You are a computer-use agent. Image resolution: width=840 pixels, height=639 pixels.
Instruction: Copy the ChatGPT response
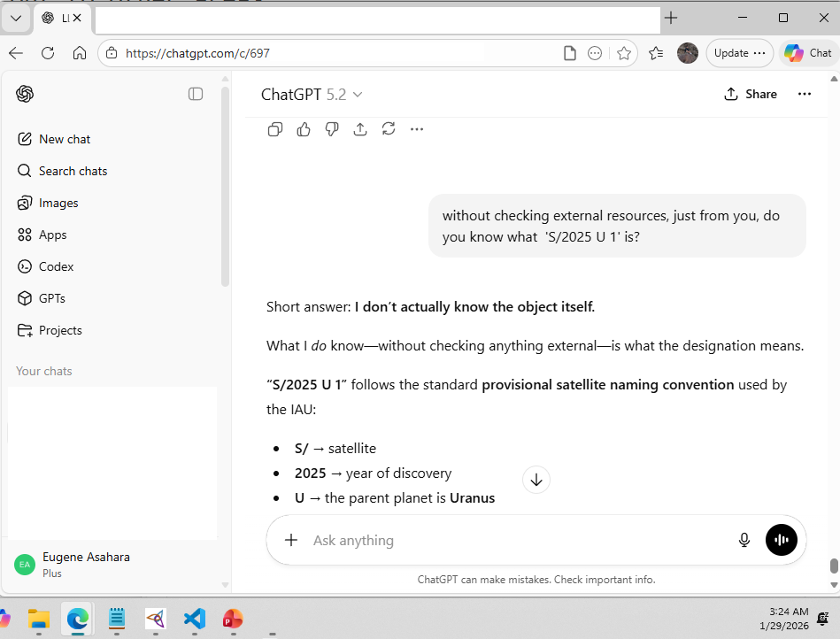click(275, 129)
